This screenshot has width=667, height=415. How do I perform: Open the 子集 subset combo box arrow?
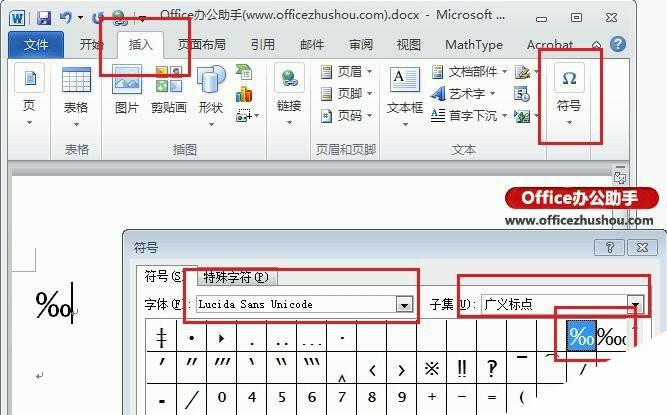click(636, 304)
